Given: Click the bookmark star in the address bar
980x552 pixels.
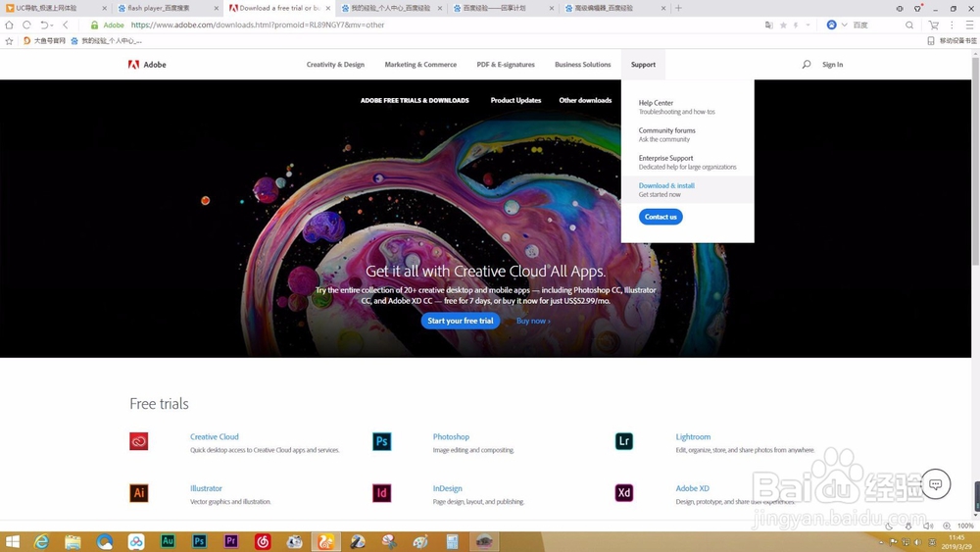Looking at the screenshot, I should 783,25.
